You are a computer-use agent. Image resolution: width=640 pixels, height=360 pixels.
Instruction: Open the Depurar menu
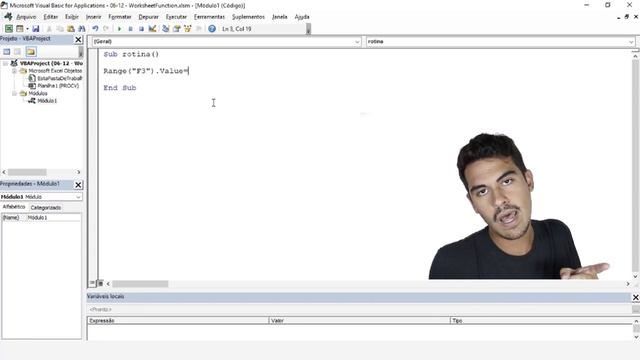click(x=149, y=17)
